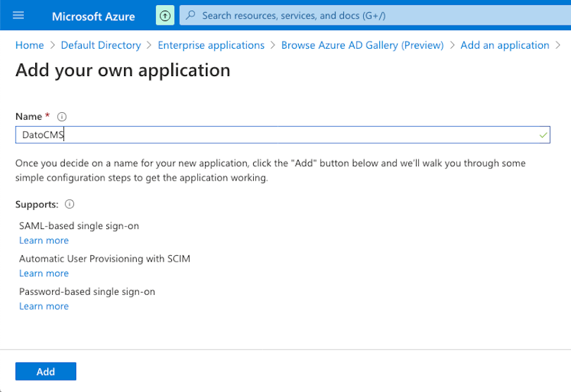
Task: Open the hamburger portal menu
Action: 18,16
